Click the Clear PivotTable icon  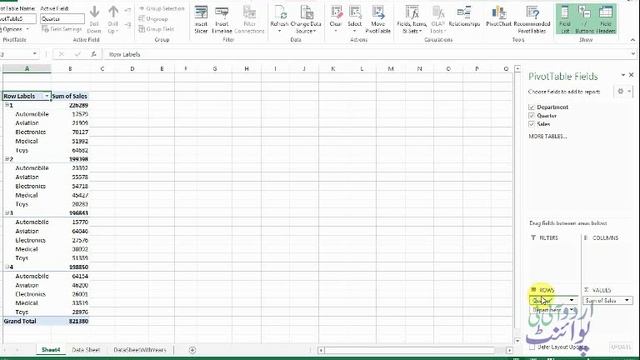pyautogui.click(x=336, y=12)
